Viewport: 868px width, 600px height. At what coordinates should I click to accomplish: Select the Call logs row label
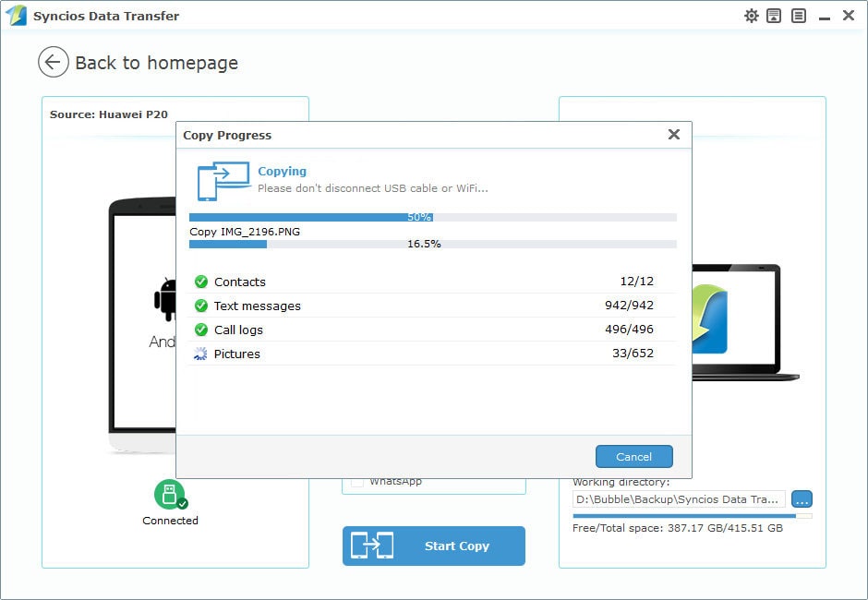[x=238, y=330]
